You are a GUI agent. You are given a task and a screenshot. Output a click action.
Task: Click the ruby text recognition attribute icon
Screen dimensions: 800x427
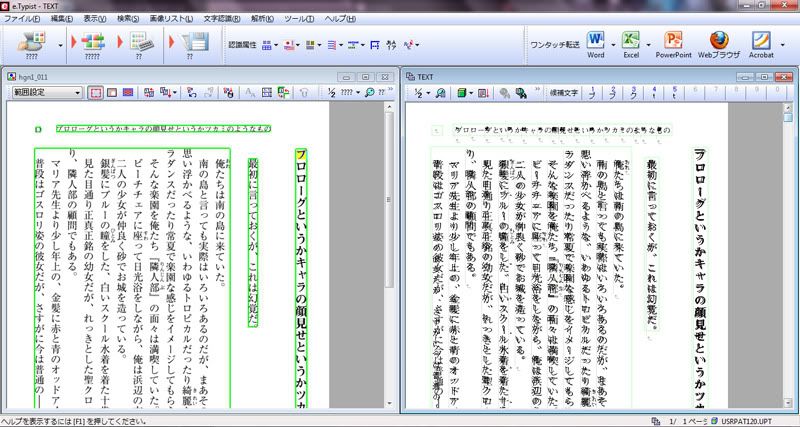(391, 45)
